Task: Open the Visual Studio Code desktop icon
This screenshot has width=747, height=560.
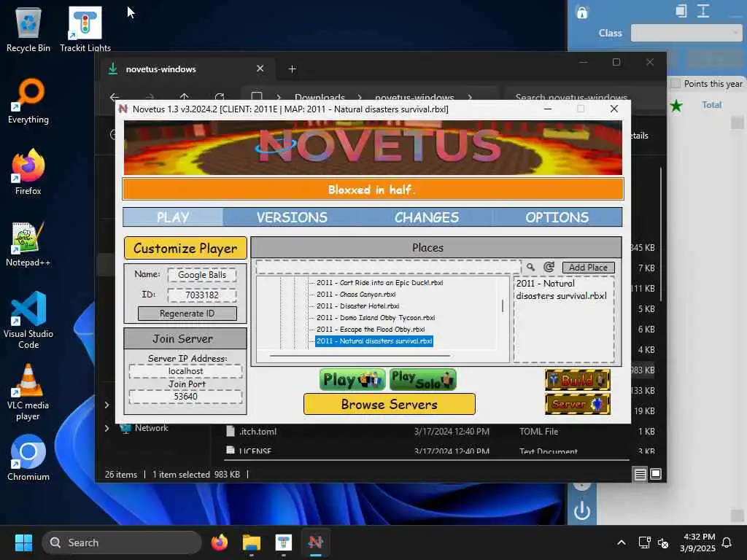Action: point(28,320)
